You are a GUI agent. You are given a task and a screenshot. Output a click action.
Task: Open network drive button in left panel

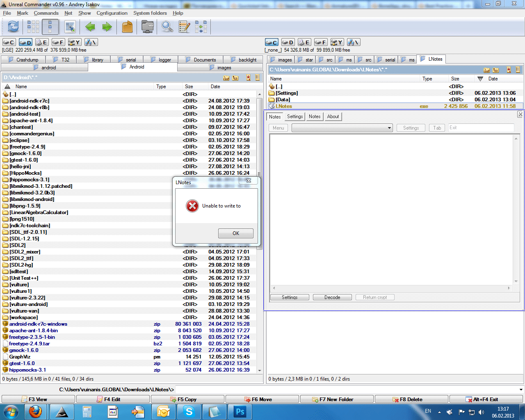[x=91, y=42]
